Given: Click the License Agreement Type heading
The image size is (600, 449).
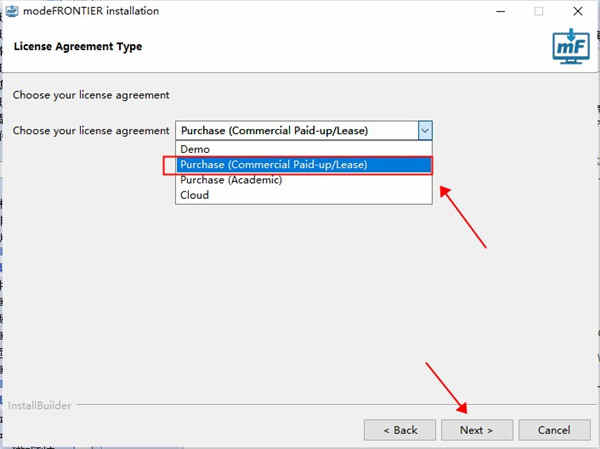Looking at the screenshot, I should pos(78,47).
